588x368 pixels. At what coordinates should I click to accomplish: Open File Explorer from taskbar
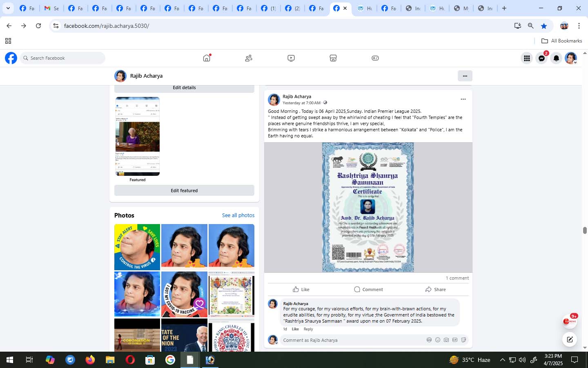point(110,360)
